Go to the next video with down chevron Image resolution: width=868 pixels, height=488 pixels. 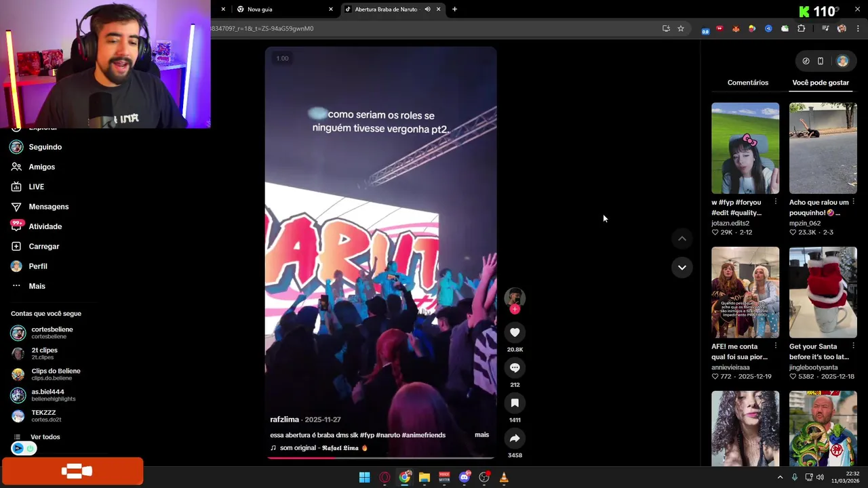click(x=682, y=267)
